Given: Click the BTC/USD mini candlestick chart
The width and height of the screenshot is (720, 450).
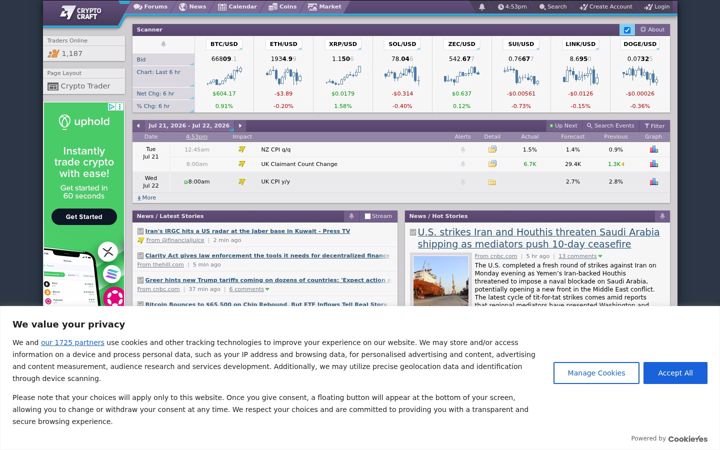Looking at the screenshot, I should pyautogui.click(x=224, y=76).
